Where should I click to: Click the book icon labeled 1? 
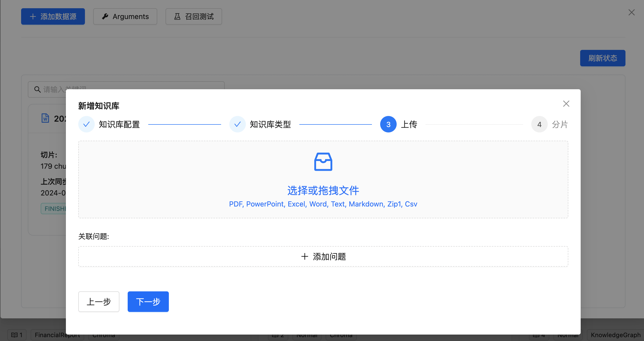pos(15,335)
